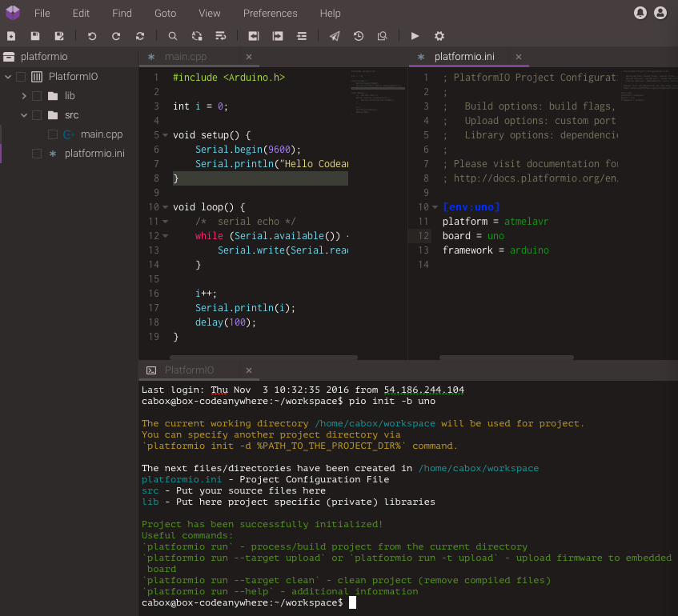
Task: Click the 'Serial.begin(9600);' code line
Action: 248,150
